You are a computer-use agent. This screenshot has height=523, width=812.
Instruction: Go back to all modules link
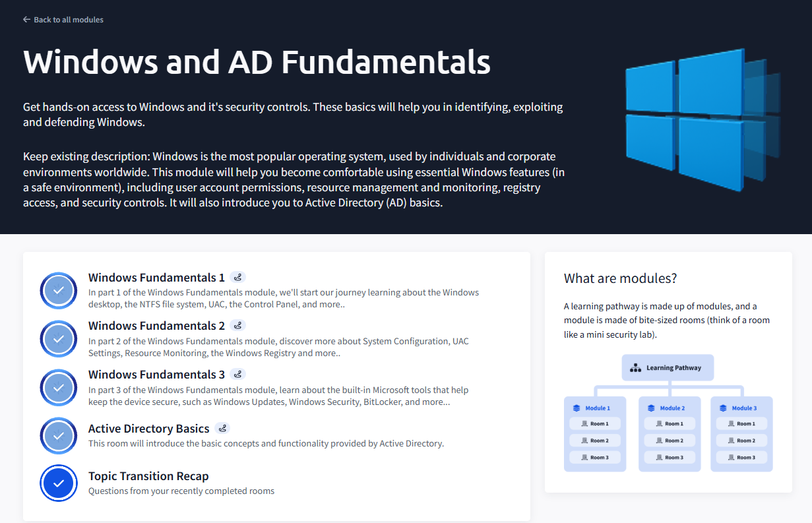63,20
